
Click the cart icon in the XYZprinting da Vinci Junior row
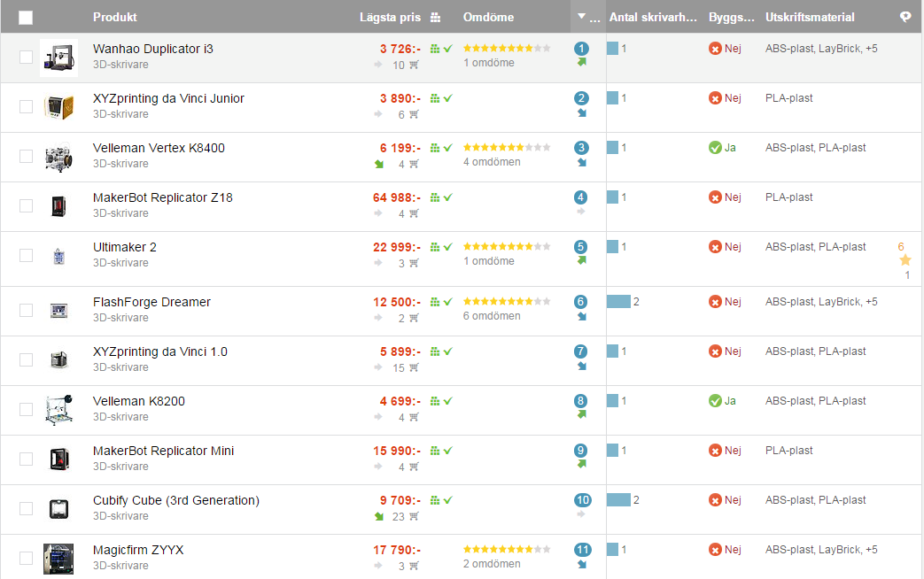click(x=414, y=114)
